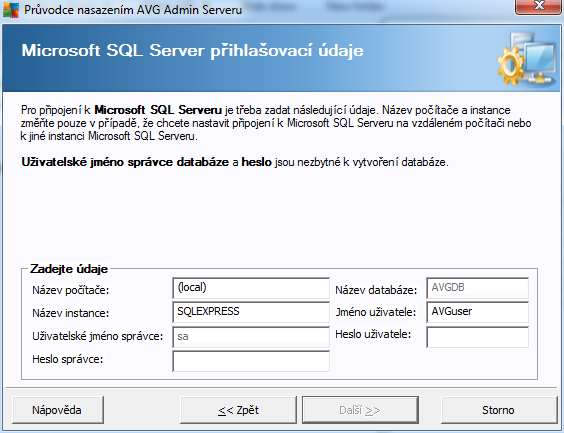The width and height of the screenshot is (564, 433).
Task: Click the 'Průvodce nasazením AVG Admin Serveru' window title
Action: coord(133,10)
